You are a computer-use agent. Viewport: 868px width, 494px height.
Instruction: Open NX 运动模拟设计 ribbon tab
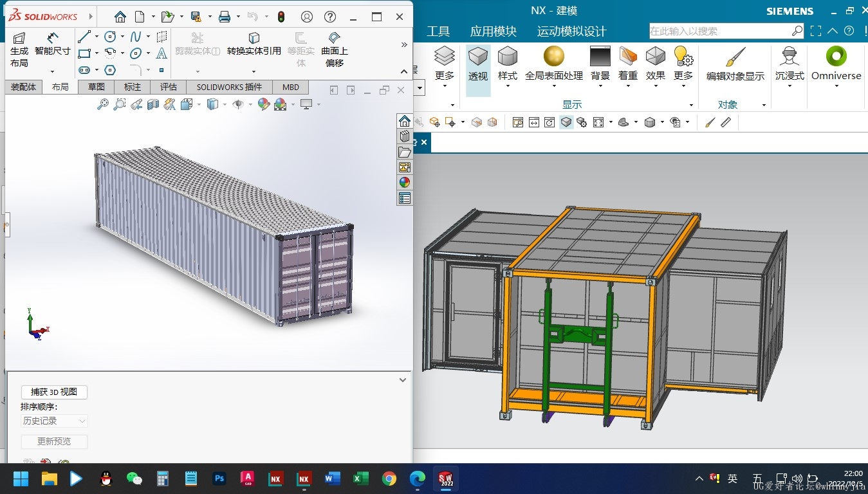click(572, 31)
